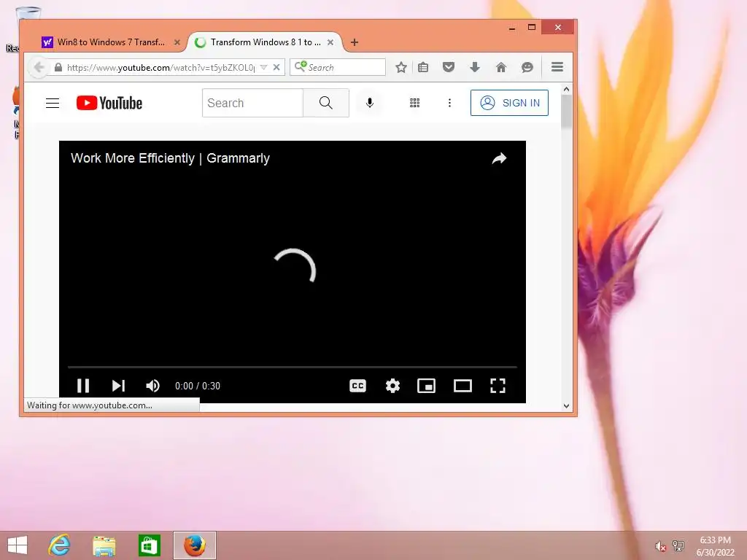Click the network tray icon
The image size is (747, 560).
678,545
